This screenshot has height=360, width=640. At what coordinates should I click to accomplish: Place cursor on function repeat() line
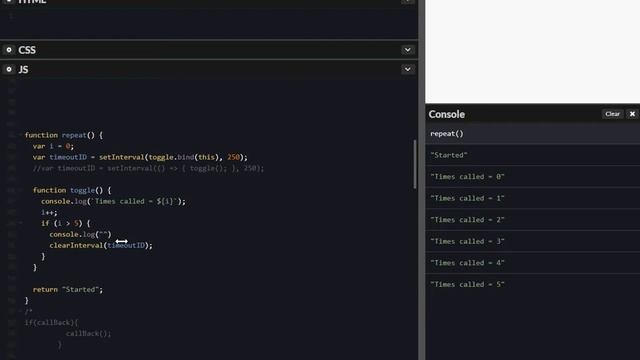(x=64, y=135)
